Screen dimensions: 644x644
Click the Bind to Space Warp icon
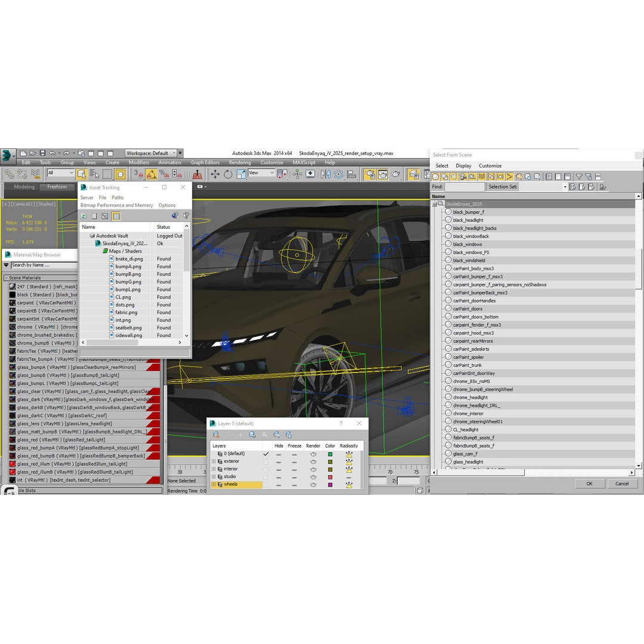(x=36, y=174)
